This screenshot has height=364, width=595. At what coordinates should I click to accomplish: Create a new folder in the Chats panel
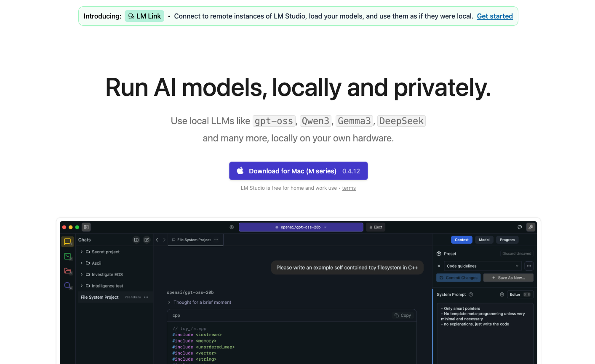coord(136,239)
